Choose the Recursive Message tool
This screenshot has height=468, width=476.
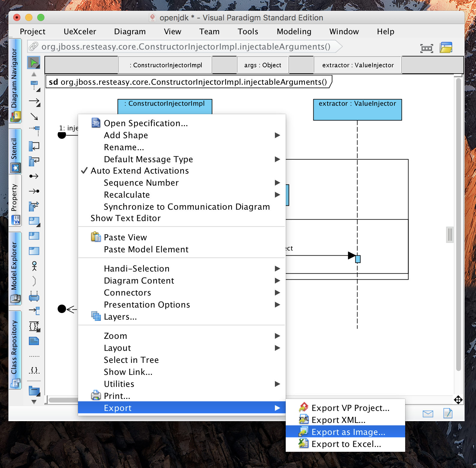tap(34, 161)
